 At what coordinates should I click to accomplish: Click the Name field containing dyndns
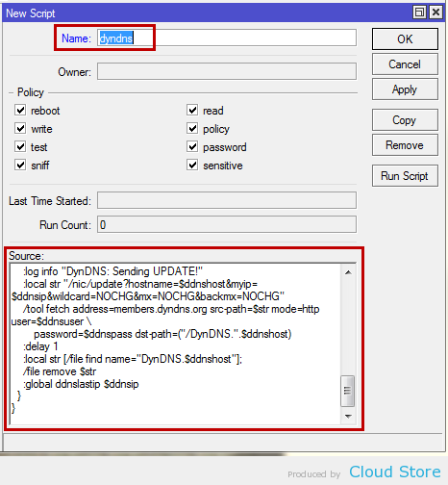pyautogui.click(x=227, y=38)
